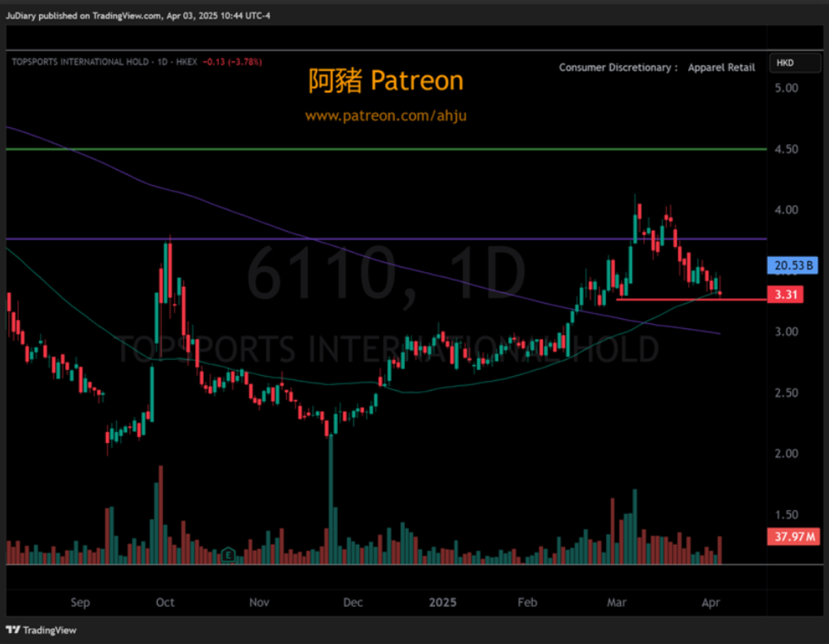Screen dimensions: 829x644
Task: Click the TOPSPORTS INTERNATIONAL HOLD symbol title
Action: click(x=80, y=62)
